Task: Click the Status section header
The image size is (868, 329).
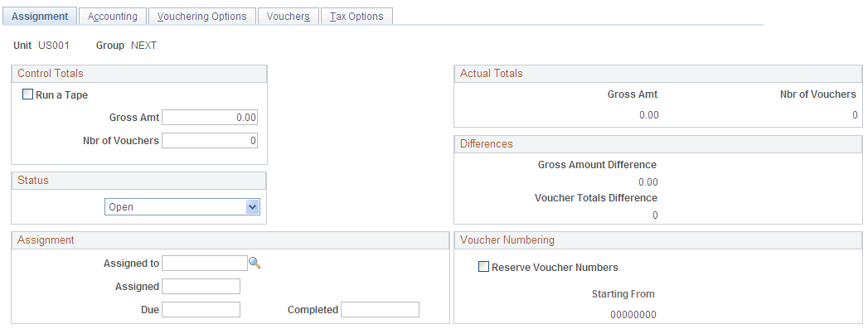Action: point(139,181)
